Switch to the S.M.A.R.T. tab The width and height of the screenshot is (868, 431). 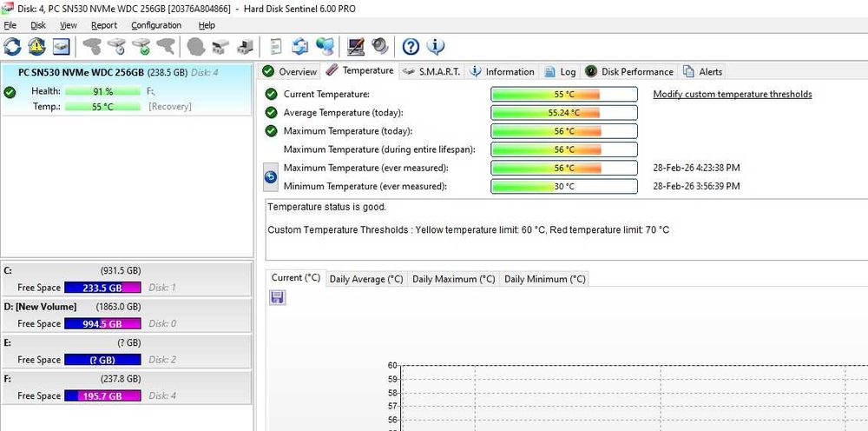coord(431,71)
